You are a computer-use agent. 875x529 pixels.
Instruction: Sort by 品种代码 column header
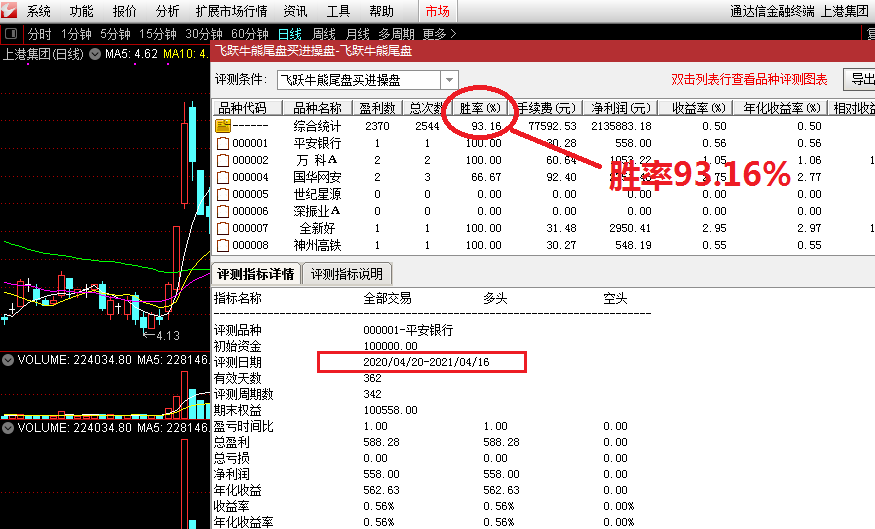247,108
